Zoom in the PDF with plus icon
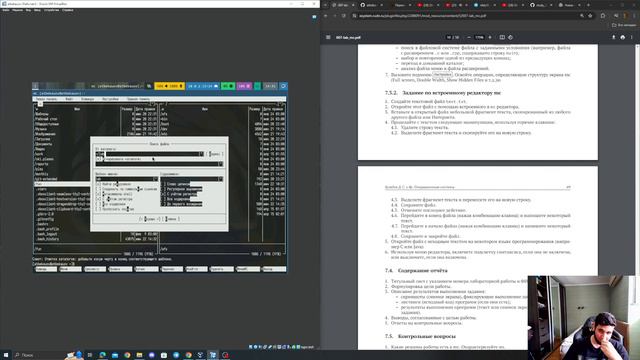 click(x=490, y=37)
